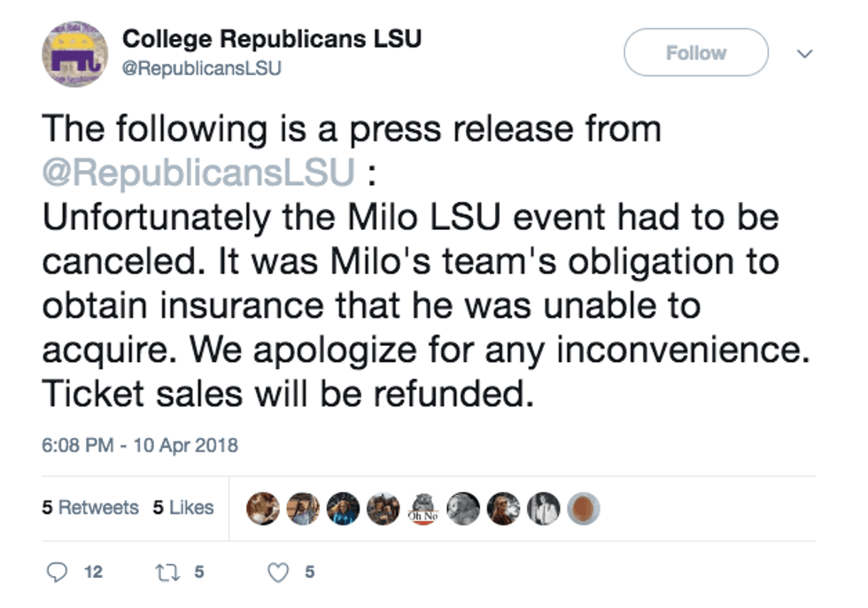Open the 6:08 PM - 10 Apr 2018 timestamp
The height and width of the screenshot is (608, 868).
[140, 445]
